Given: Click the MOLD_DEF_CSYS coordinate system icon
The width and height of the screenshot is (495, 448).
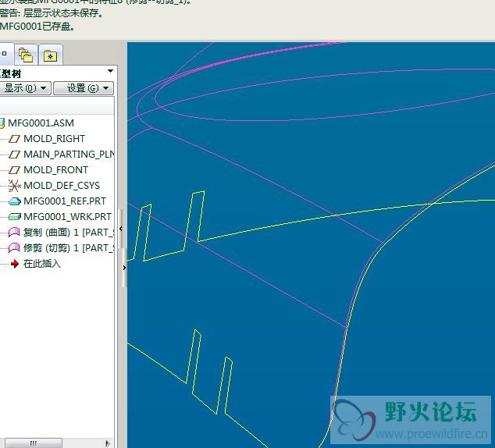Looking at the screenshot, I should (x=15, y=186).
